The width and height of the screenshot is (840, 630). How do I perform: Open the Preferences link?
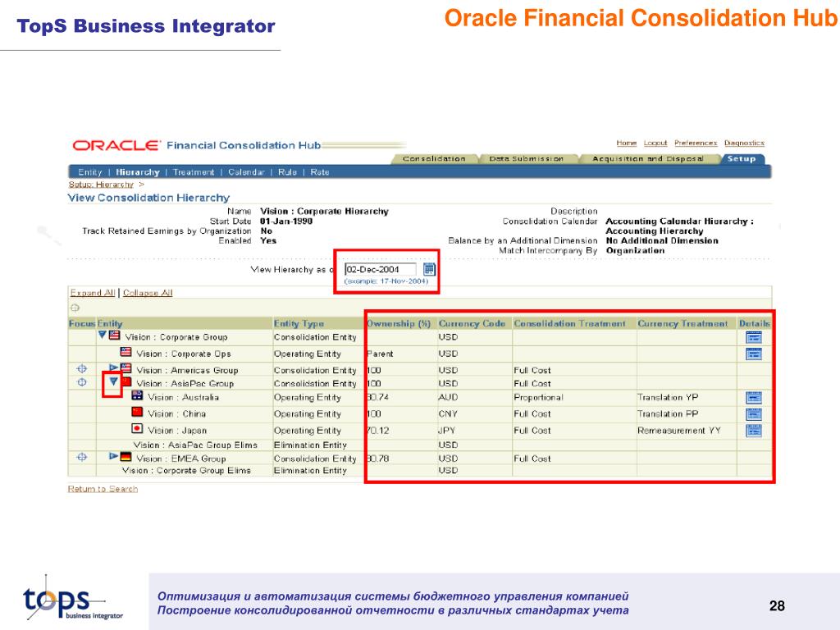[x=696, y=143]
